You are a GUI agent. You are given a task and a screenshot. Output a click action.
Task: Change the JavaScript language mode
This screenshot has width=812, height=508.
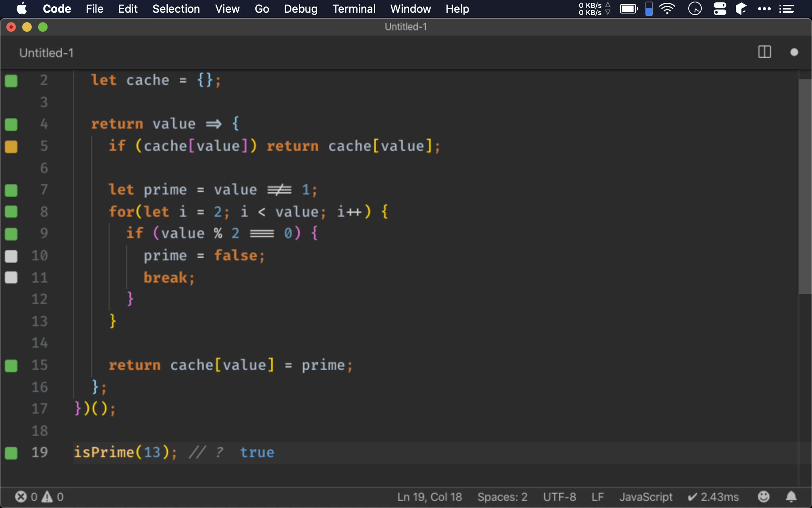[645, 497]
